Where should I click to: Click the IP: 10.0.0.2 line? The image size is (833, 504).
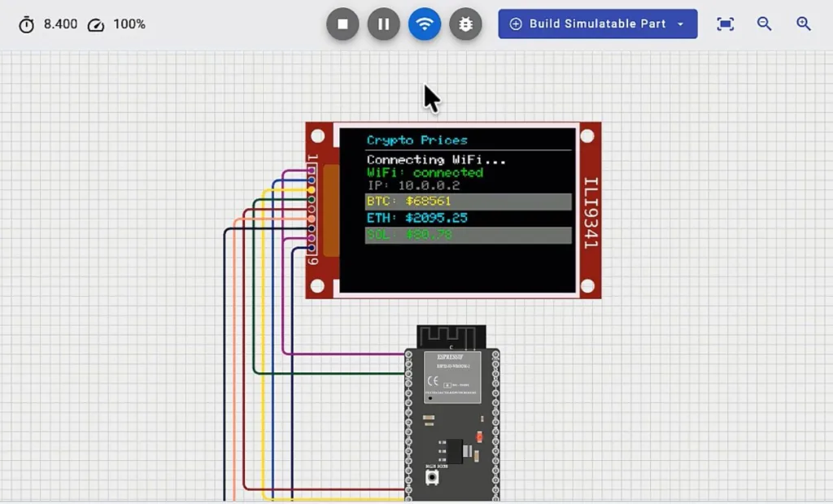413,185
